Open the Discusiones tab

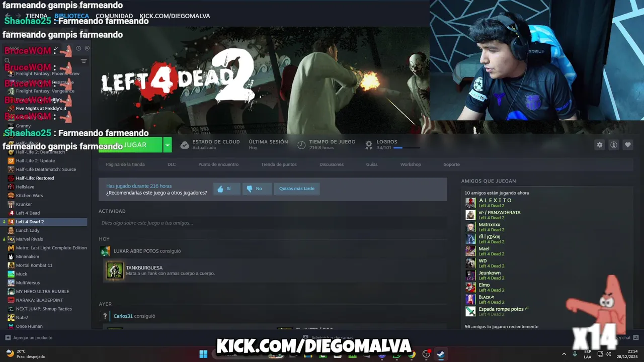pos(332,164)
